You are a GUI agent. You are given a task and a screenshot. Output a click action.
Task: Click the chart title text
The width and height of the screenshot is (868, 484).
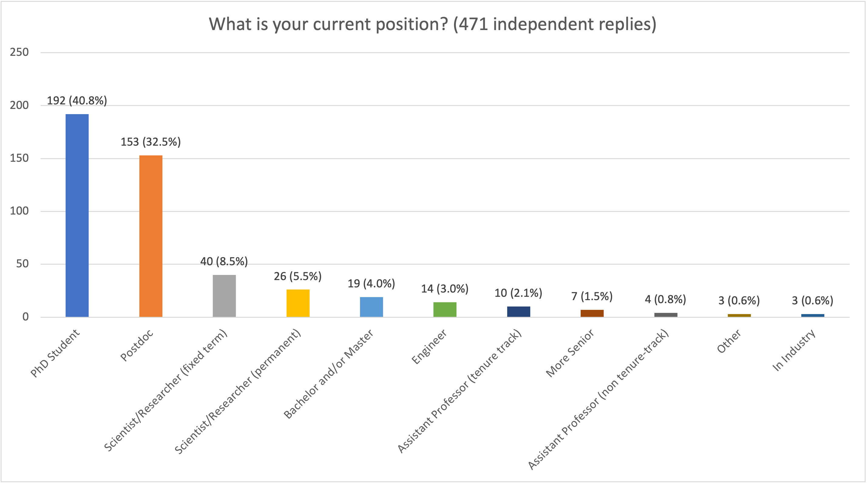point(432,24)
